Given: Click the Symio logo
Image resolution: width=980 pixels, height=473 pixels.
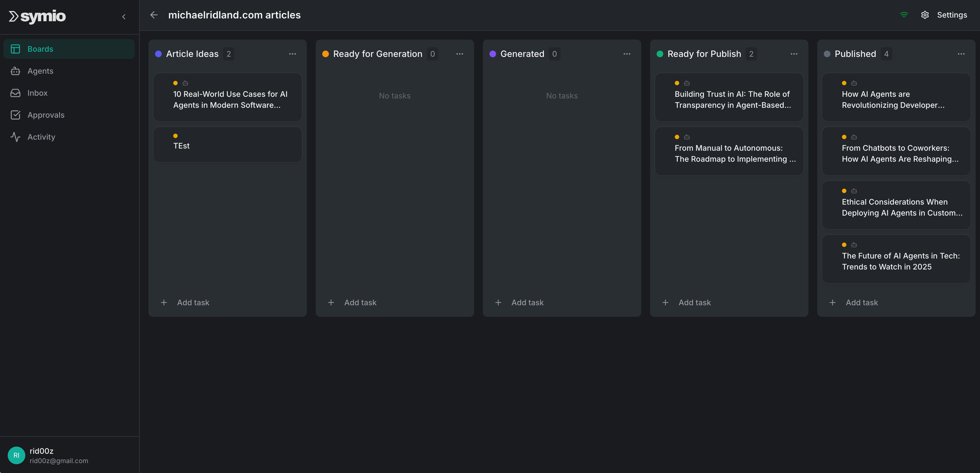Looking at the screenshot, I should (37, 16).
